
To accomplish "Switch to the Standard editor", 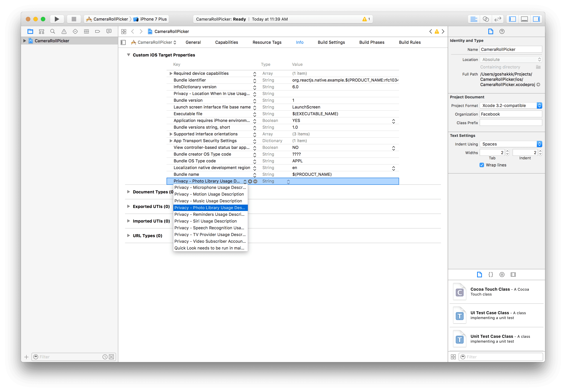I will coord(474,19).
